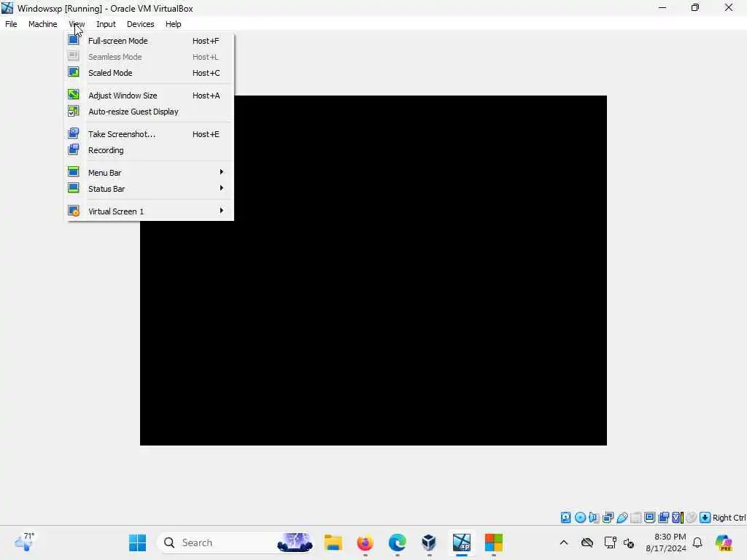747x560 pixels.
Task: Click the USB devices status icon
Action: (x=622, y=518)
